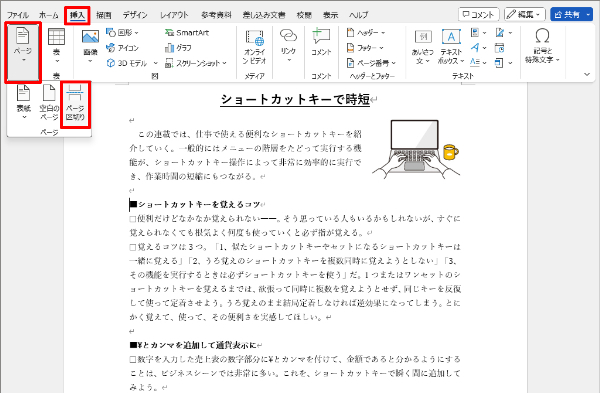Switch to the 差し込み文書 tab
The image size is (600, 393).
(x=264, y=15)
